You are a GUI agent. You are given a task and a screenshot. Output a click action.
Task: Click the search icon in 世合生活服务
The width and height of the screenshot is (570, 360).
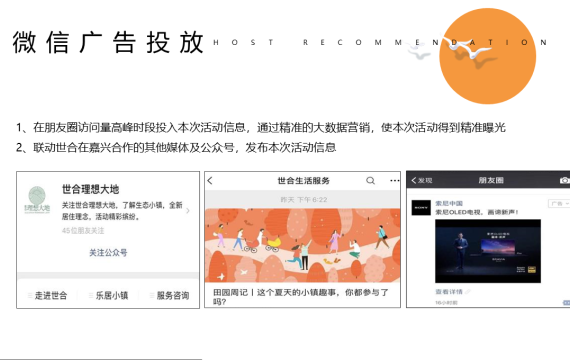tap(370, 180)
